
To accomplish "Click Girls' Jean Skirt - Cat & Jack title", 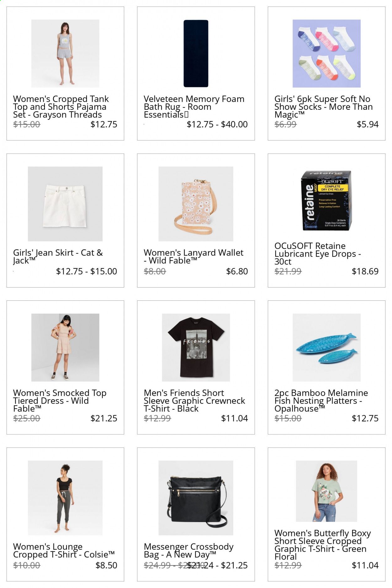I will 58,257.
